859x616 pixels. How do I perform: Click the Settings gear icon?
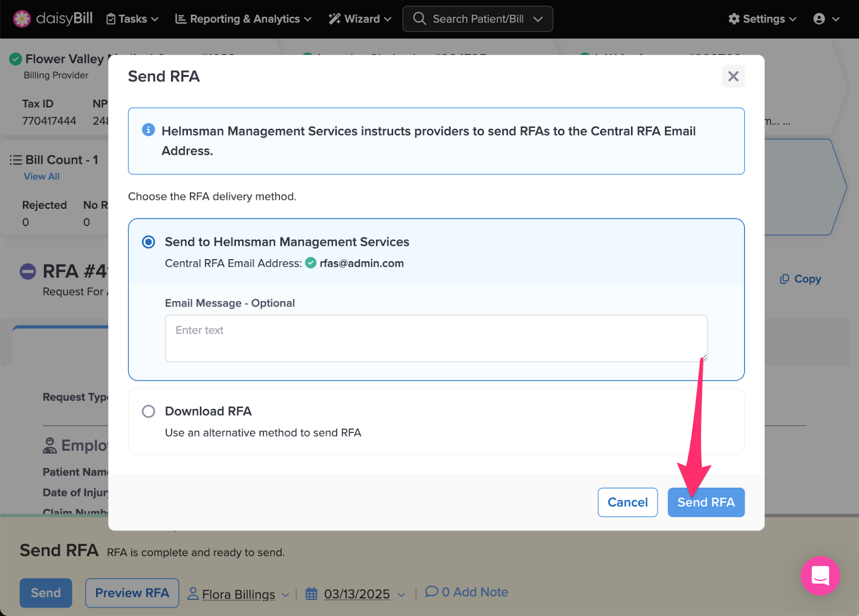[734, 19]
